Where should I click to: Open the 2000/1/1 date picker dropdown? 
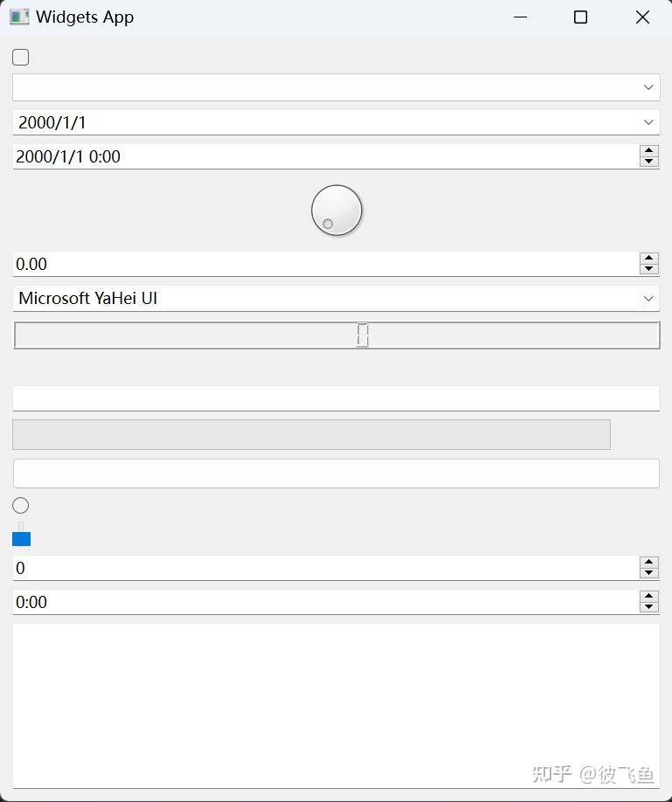pyautogui.click(x=648, y=122)
